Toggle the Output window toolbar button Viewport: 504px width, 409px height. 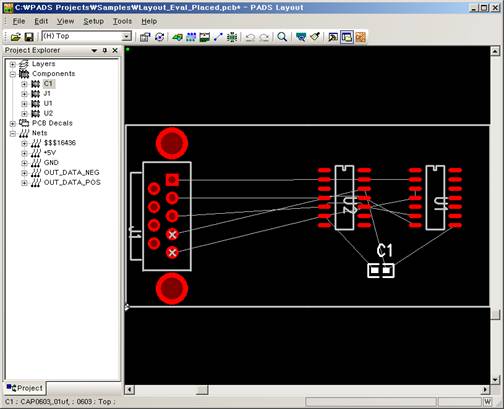pos(333,37)
